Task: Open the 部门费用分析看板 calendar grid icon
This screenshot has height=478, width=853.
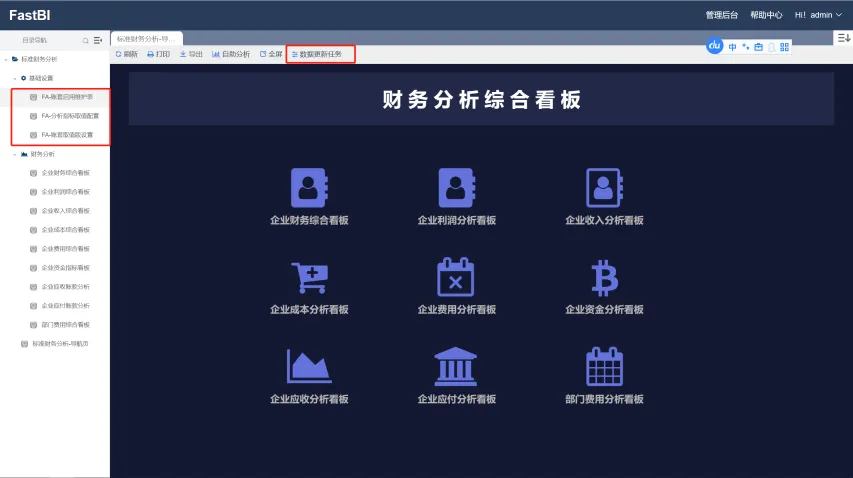Action: (x=604, y=366)
